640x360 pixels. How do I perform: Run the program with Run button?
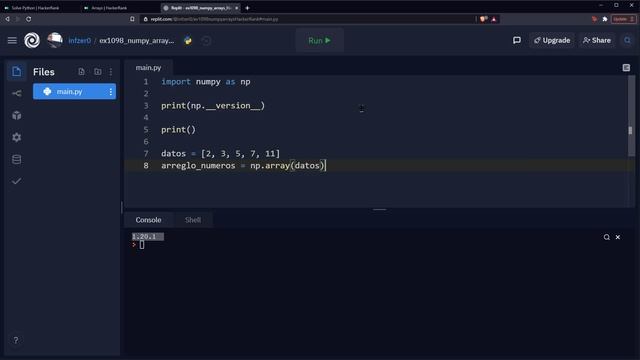tap(320, 40)
